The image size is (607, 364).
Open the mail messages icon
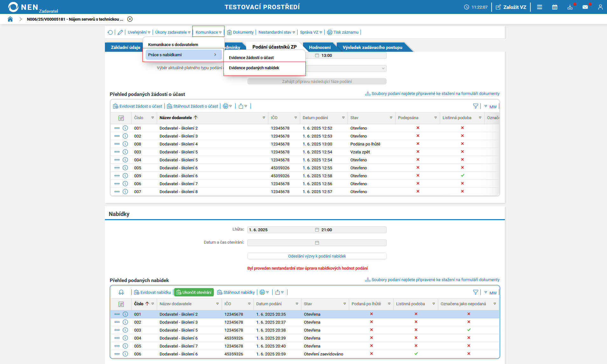[x=585, y=7]
